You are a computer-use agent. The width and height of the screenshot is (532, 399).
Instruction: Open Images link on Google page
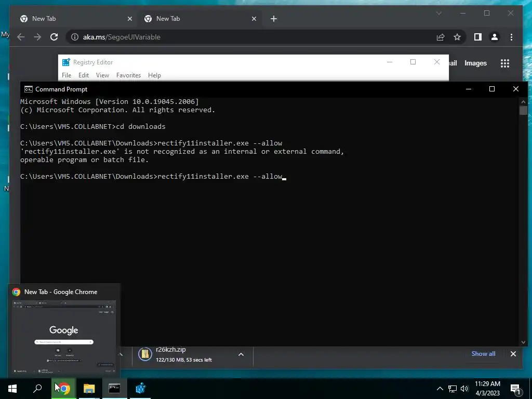tap(475, 63)
